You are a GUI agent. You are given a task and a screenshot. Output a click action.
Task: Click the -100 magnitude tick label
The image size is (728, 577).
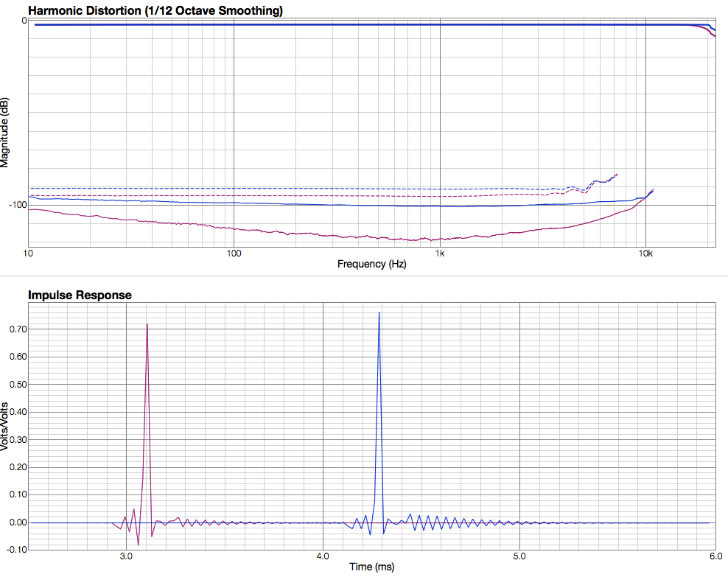[18, 205]
